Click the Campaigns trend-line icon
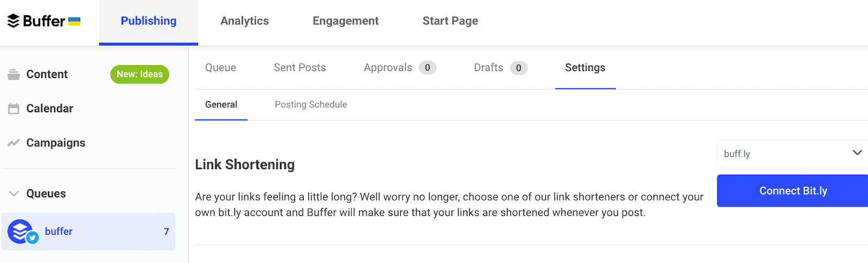 [14, 143]
